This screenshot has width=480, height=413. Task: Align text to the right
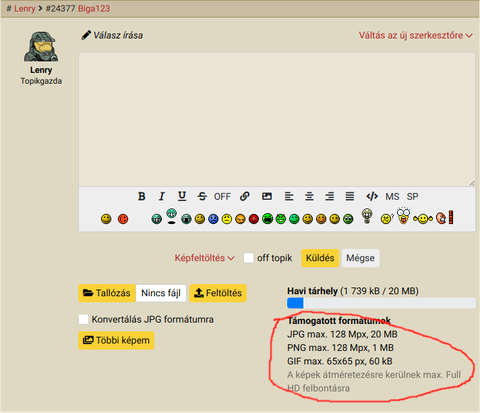(x=330, y=196)
